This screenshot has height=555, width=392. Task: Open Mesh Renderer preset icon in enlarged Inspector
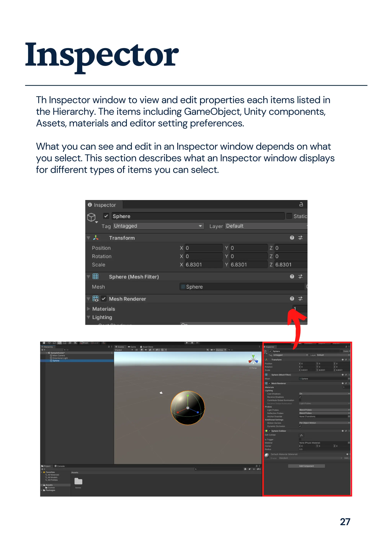tap(300, 298)
